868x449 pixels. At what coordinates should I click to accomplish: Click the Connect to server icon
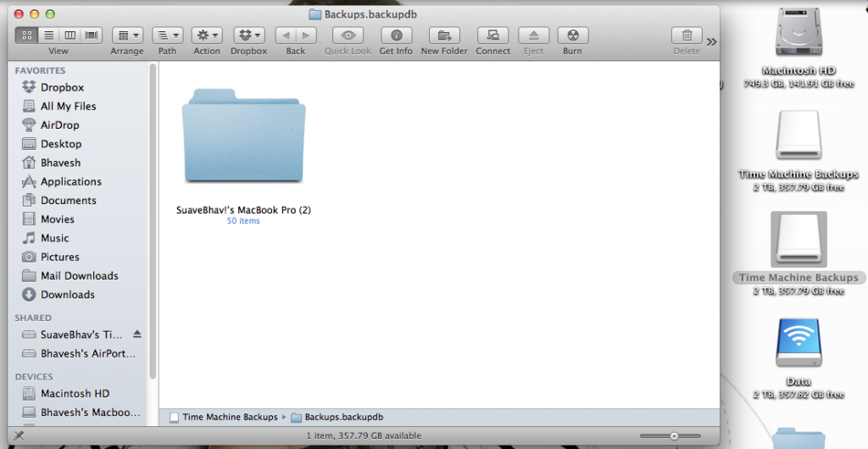[492, 36]
